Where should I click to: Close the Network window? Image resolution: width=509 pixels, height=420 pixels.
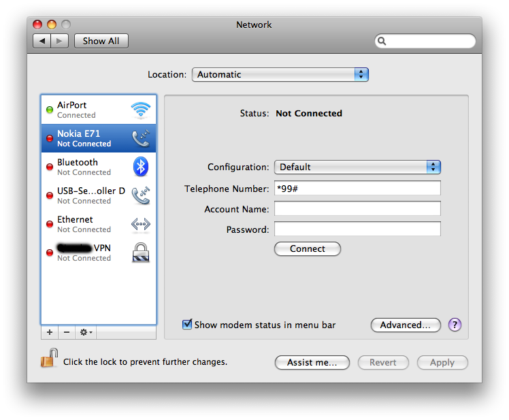37,25
